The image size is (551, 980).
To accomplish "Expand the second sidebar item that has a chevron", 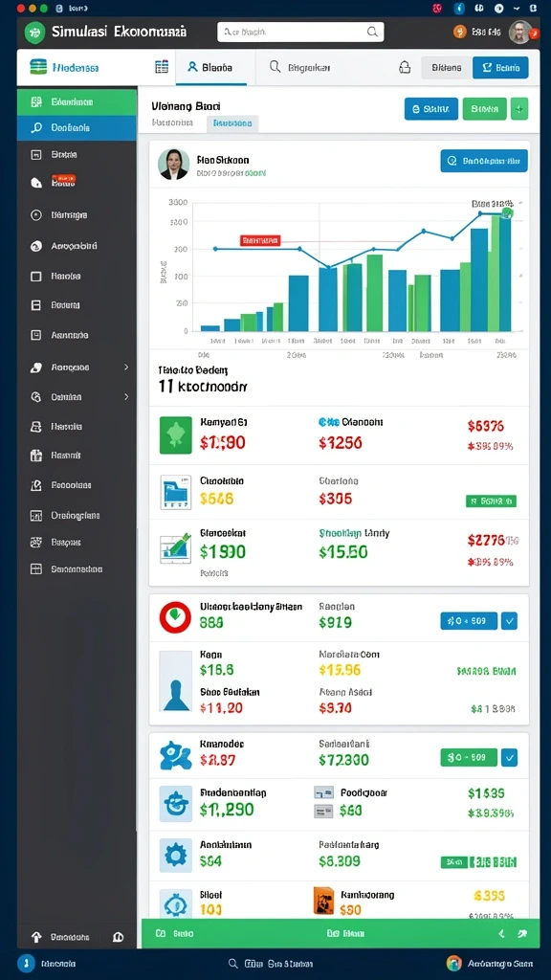I will click(77, 397).
